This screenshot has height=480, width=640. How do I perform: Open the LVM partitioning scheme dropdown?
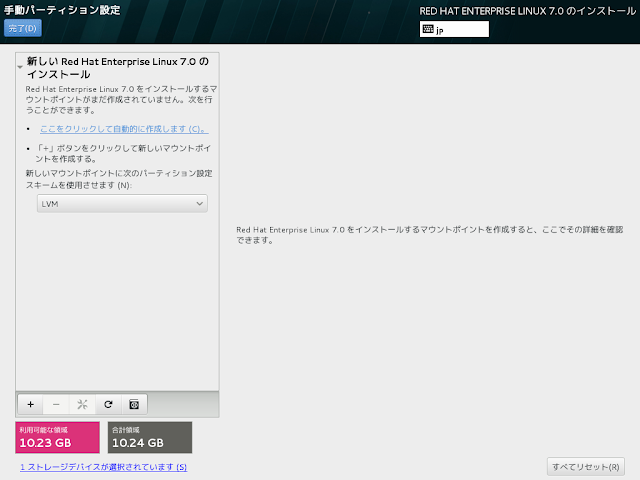coord(122,203)
